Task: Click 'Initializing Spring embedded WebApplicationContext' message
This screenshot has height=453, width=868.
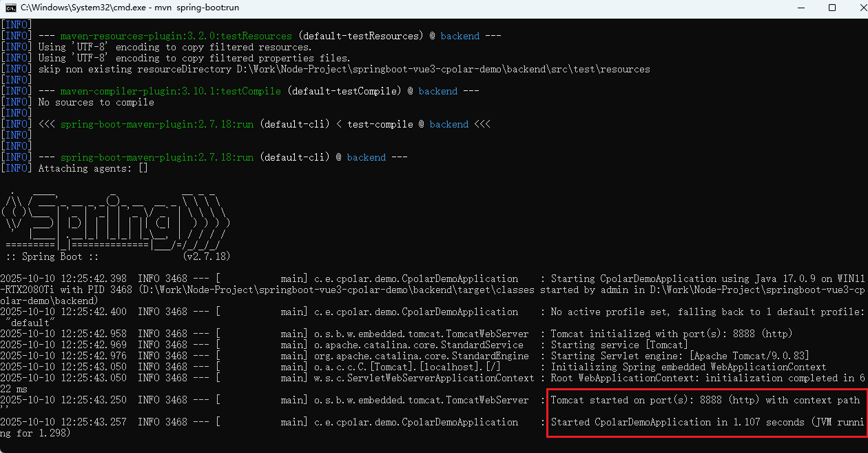Action: (x=688, y=367)
